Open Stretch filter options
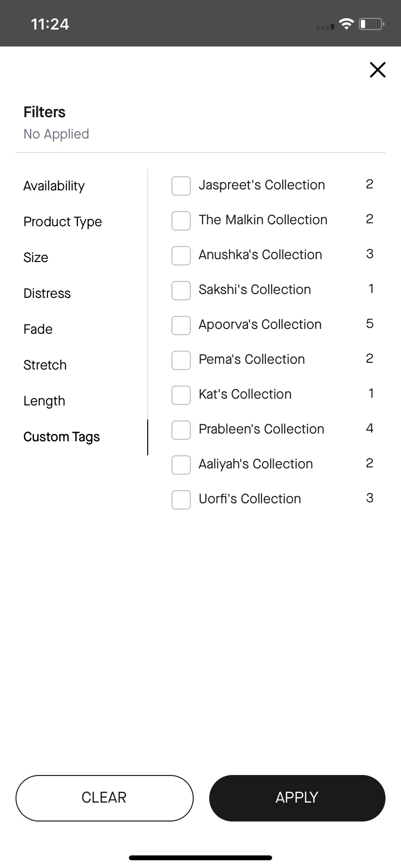This screenshot has height=868, width=401. 45,365
